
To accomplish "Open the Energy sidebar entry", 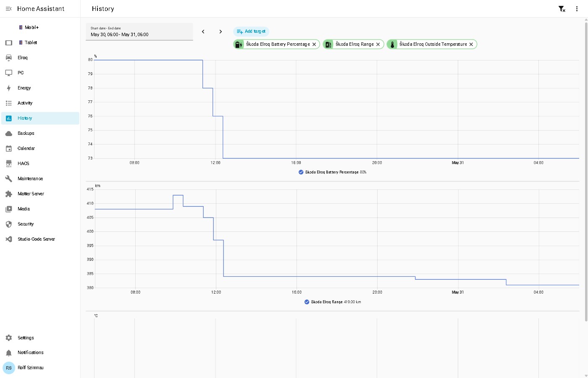I will tap(40, 88).
